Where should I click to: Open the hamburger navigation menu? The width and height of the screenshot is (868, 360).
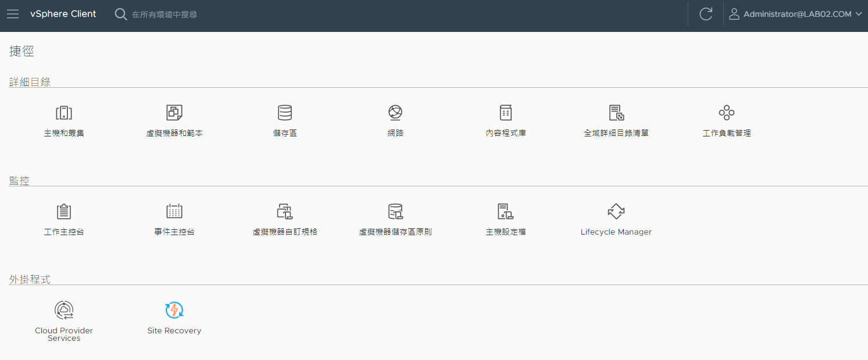point(13,14)
